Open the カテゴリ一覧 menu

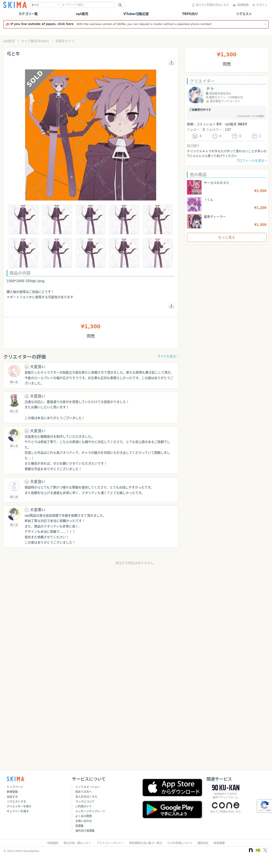28,14
